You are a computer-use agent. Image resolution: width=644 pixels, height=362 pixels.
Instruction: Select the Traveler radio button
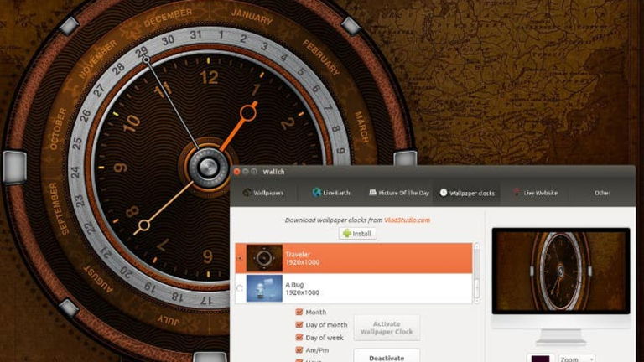tap(241, 258)
